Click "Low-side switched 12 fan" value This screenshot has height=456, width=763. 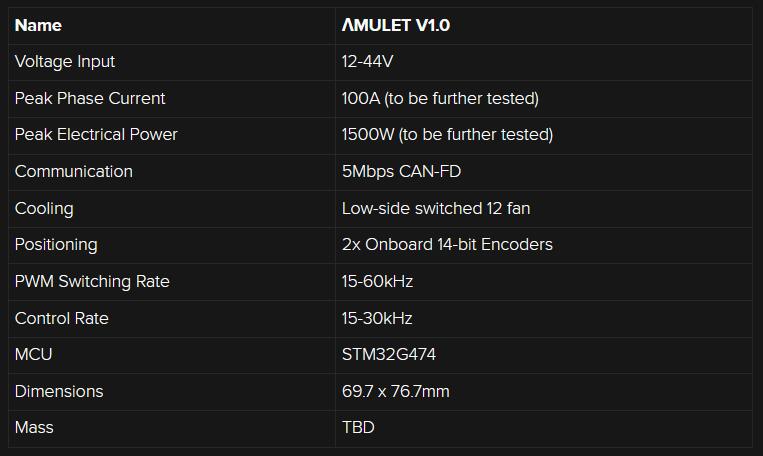[436, 208]
